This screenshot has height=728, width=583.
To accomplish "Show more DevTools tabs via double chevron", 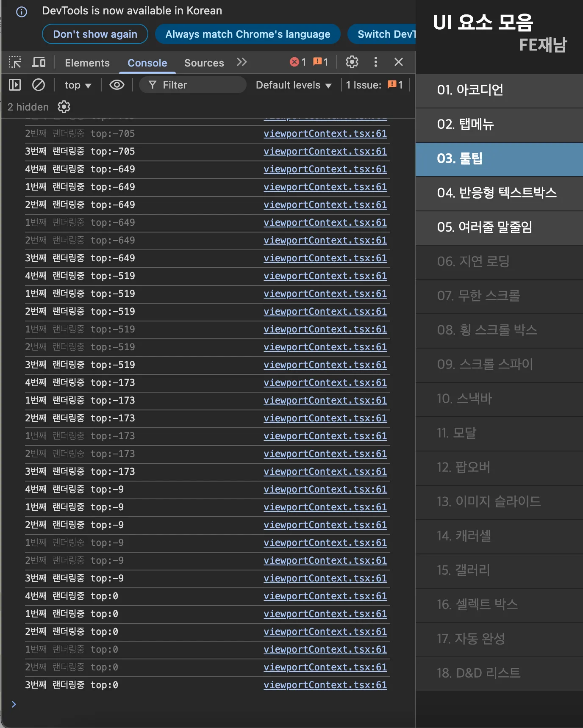I will (242, 62).
